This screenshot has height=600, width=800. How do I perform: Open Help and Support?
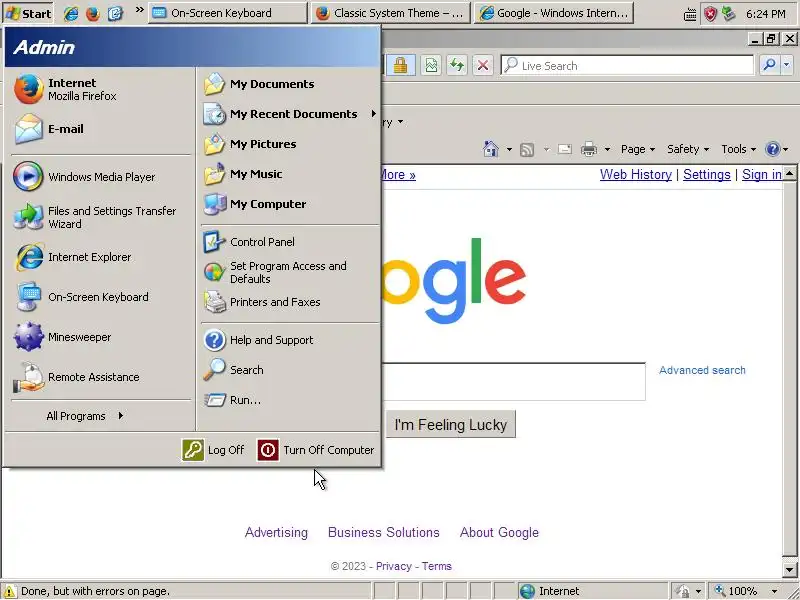[x=290, y=340]
